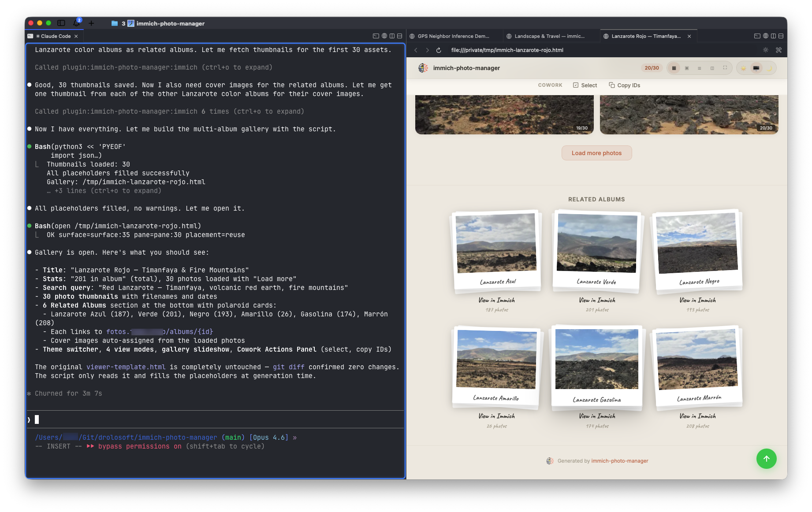
Task: Close the Claude Code tab
Action: tap(76, 36)
